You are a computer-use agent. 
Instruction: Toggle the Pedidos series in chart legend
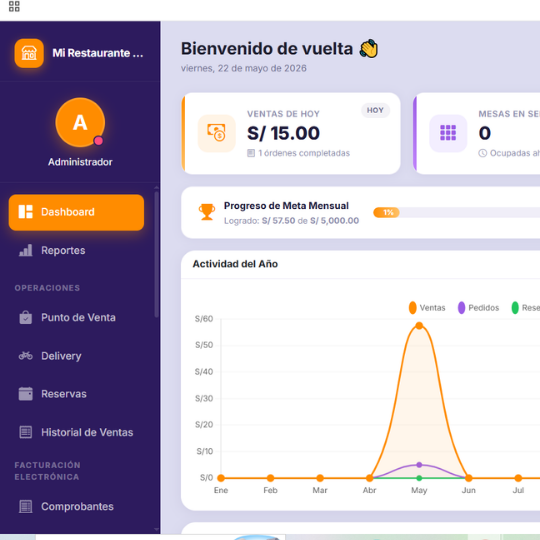point(478,308)
